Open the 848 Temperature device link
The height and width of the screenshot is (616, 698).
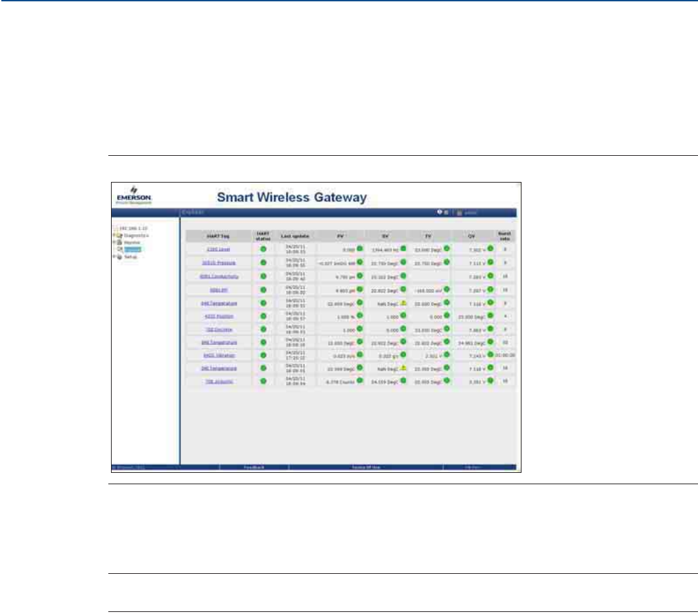[219, 342]
